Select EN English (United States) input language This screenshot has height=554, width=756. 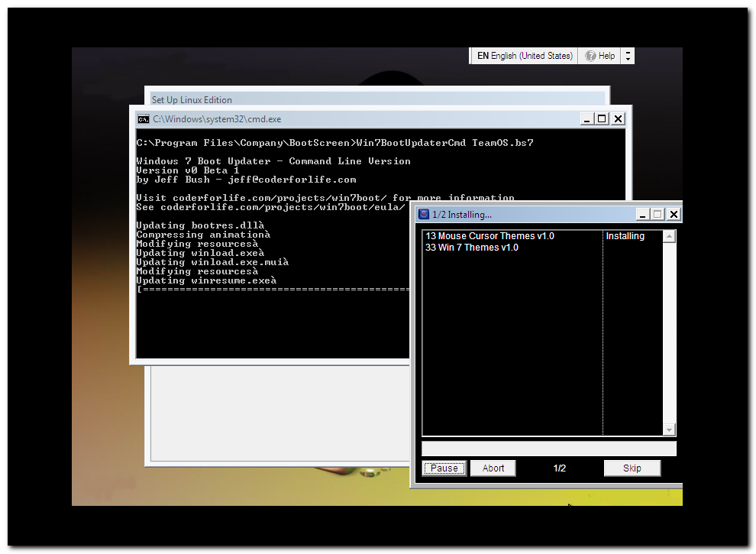pos(525,56)
